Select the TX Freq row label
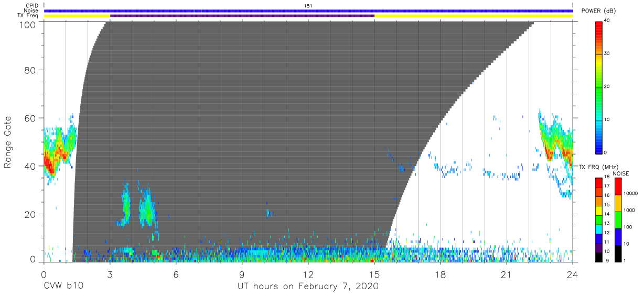644x297 pixels. pos(28,16)
